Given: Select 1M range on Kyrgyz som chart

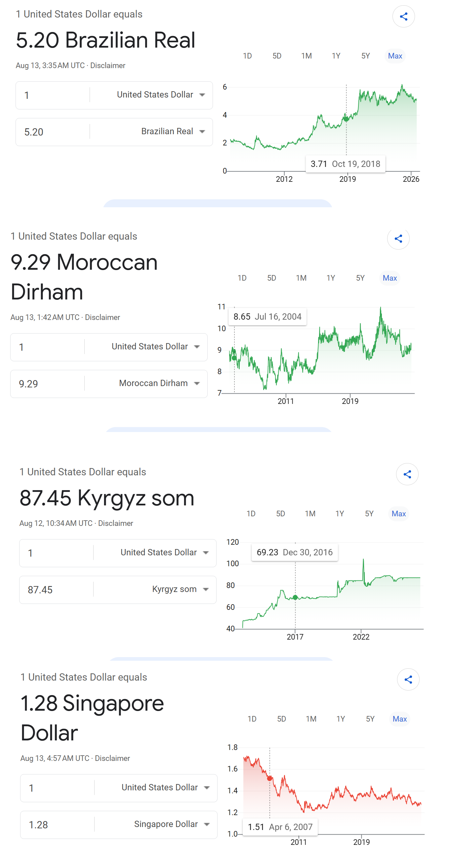Looking at the screenshot, I should (310, 514).
